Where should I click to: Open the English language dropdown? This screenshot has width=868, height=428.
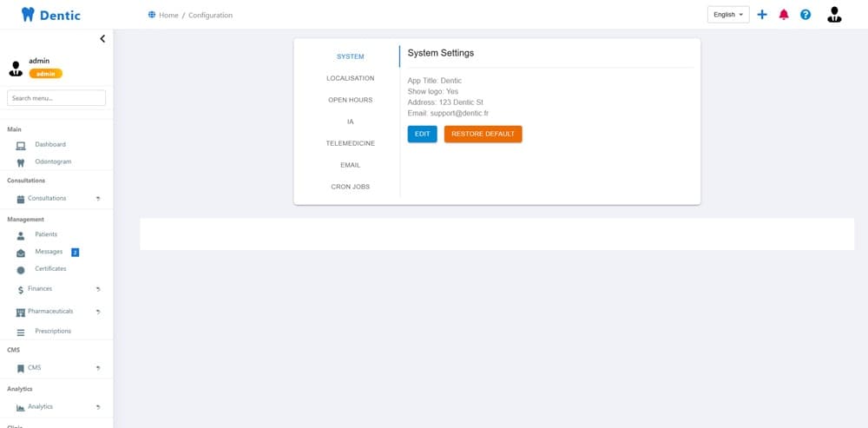(727, 15)
